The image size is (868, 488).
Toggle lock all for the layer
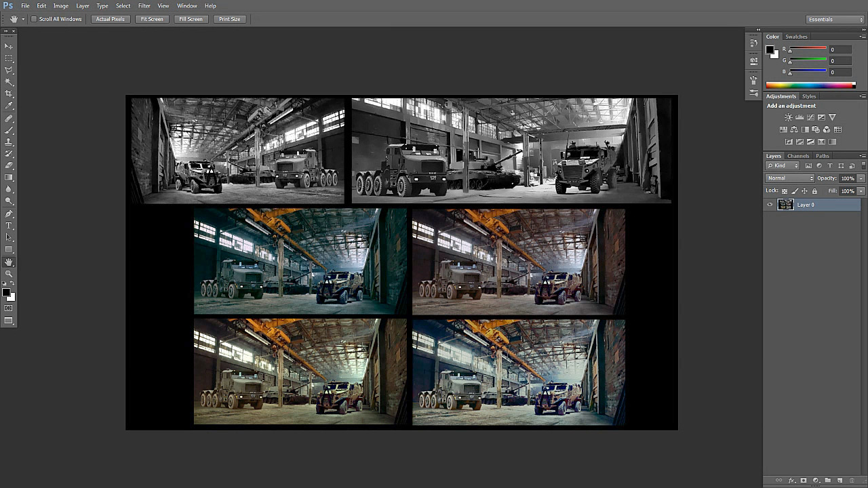814,191
